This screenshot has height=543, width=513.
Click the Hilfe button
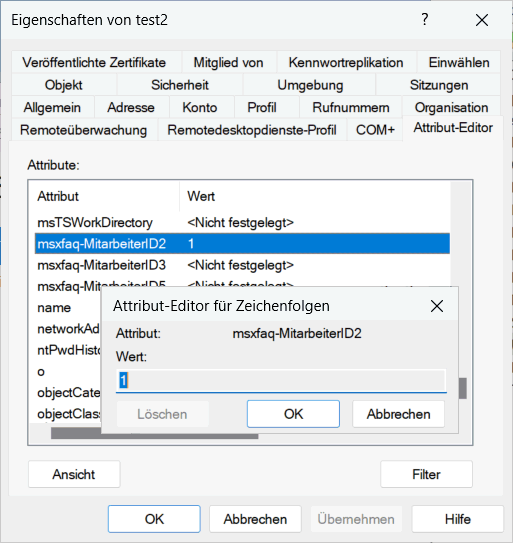tap(458, 519)
